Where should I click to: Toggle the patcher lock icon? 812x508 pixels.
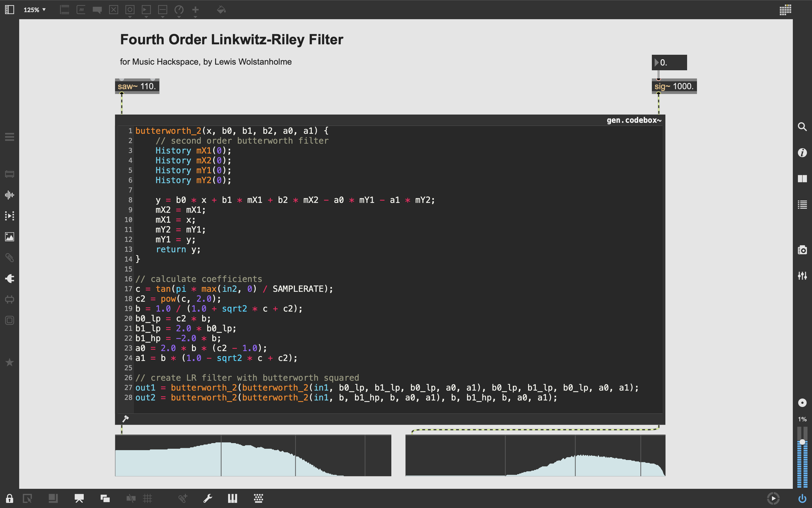(9, 498)
